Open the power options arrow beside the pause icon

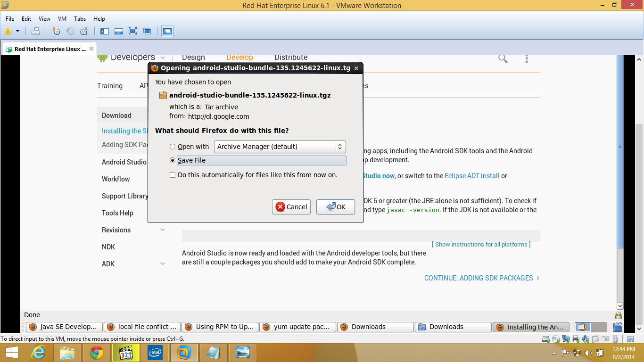point(18,31)
